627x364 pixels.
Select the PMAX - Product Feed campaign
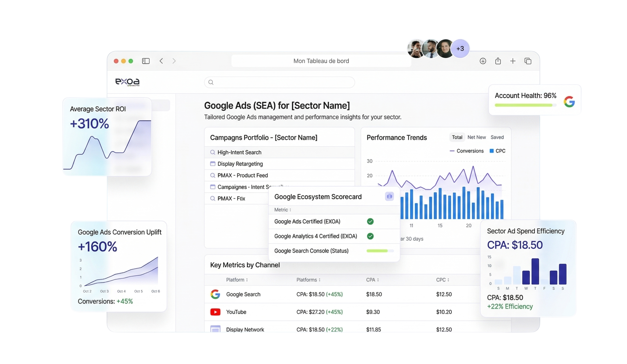click(x=279, y=175)
